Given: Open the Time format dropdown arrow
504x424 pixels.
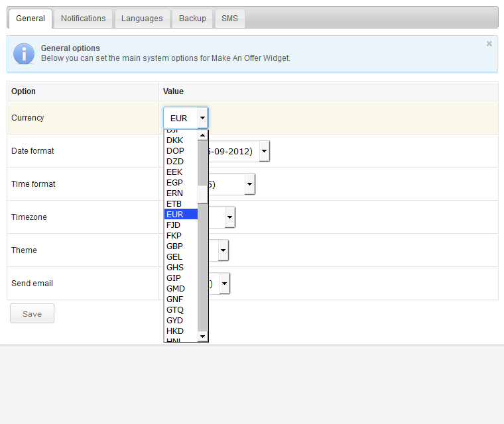Looking at the screenshot, I should pyautogui.click(x=250, y=184).
